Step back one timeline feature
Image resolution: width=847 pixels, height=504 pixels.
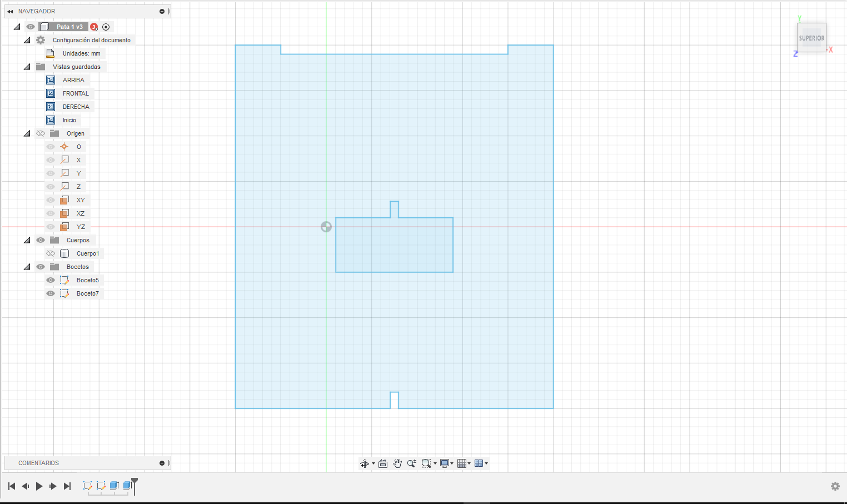26,486
